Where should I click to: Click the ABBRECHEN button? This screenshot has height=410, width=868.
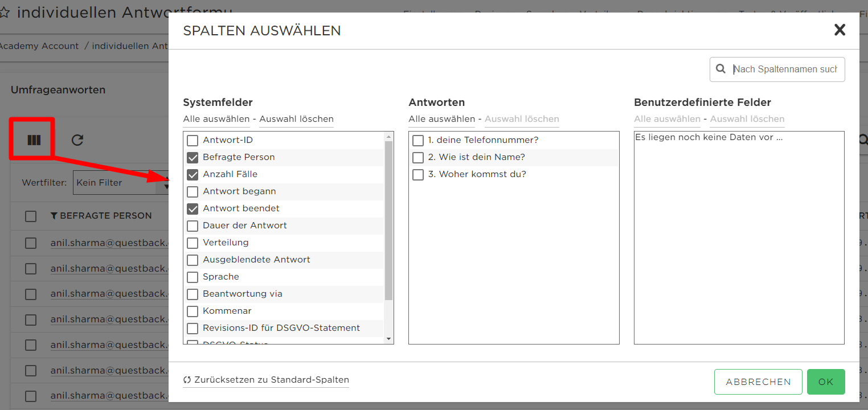758,382
